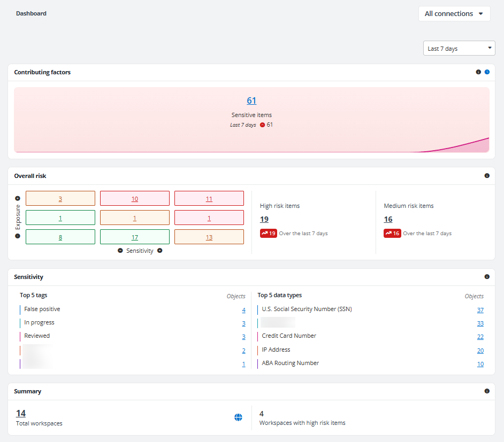Click the Overall risk info icon
Viewport: 504px width, 442px height.
487,176
